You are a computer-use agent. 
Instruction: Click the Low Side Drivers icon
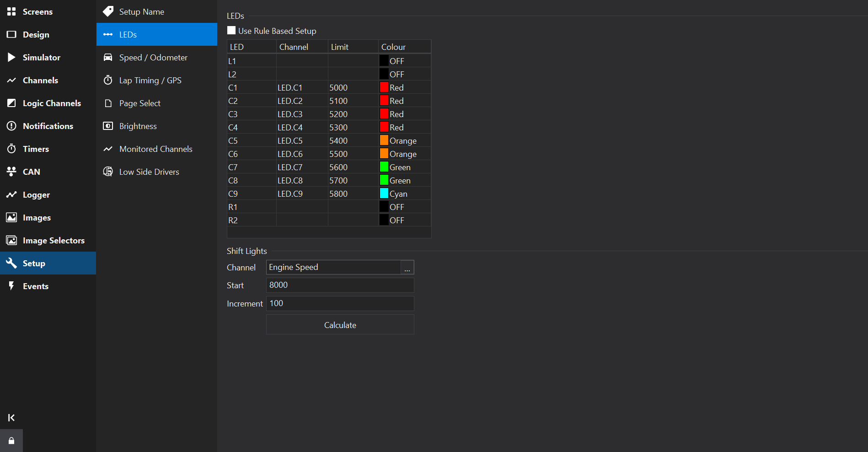point(108,172)
